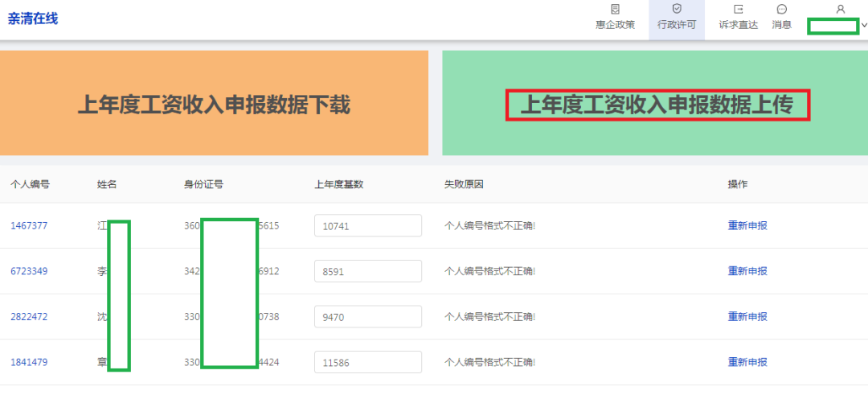868x395 pixels.
Task: Open personal number 1467377 link
Action: pyautogui.click(x=29, y=226)
